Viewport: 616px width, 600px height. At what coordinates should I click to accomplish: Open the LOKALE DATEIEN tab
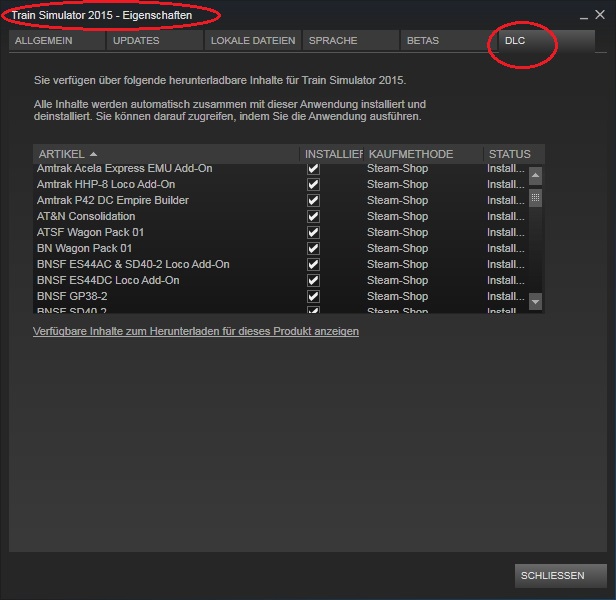click(x=253, y=40)
